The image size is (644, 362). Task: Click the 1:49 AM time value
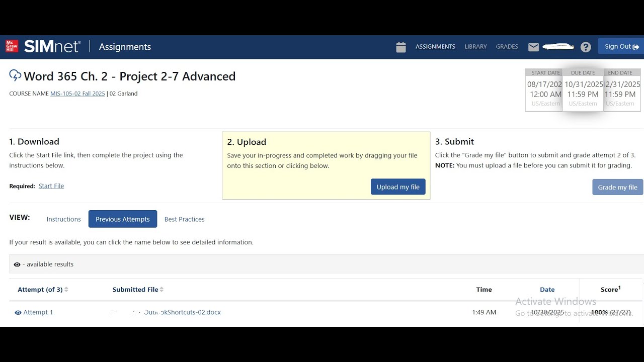(484, 312)
